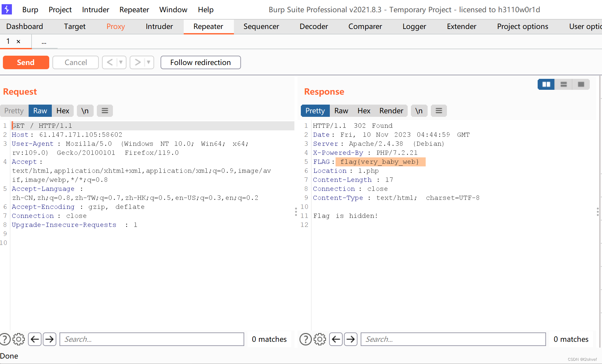This screenshot has width=602, height=364.
Task: Toggle \n line-ending display for the Request
Action: [x=85, y=110]
